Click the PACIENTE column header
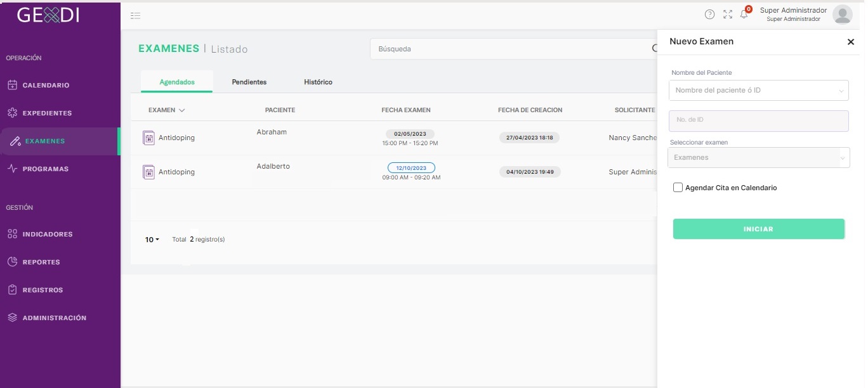 click(x=280, y=110)
